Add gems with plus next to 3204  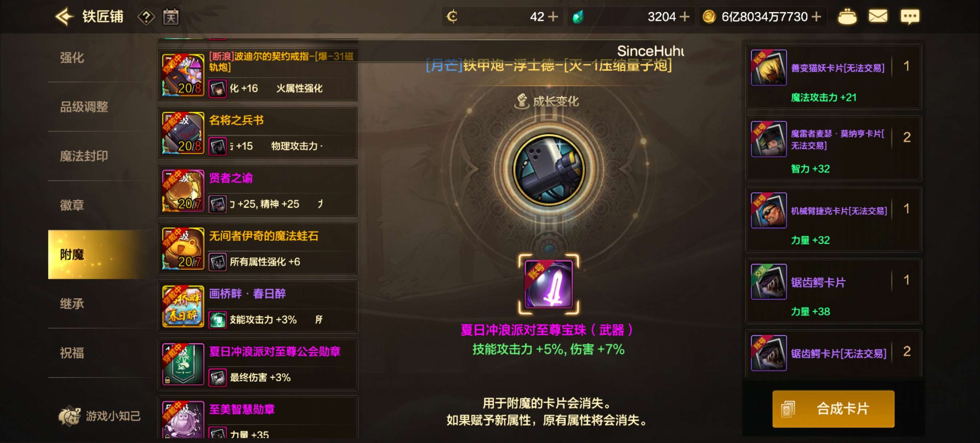pos(684,17)
